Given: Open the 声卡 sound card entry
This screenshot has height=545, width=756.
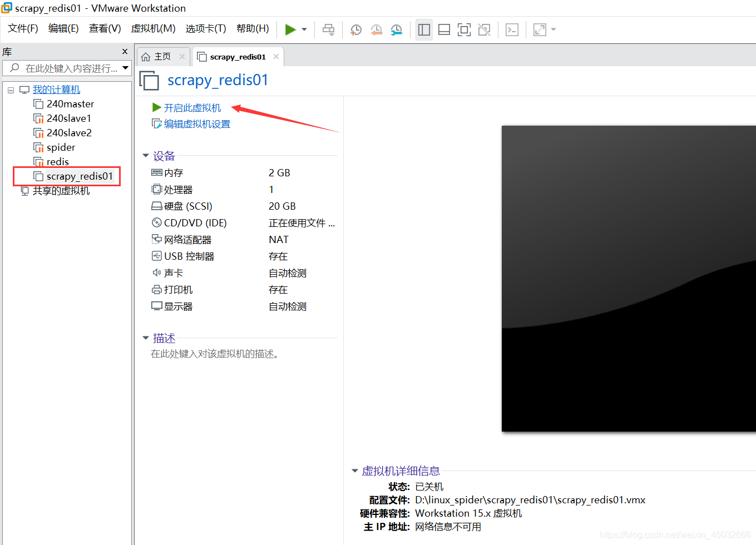Looking at the screenshot, I should pyautogui.click(x=174, y=273).
